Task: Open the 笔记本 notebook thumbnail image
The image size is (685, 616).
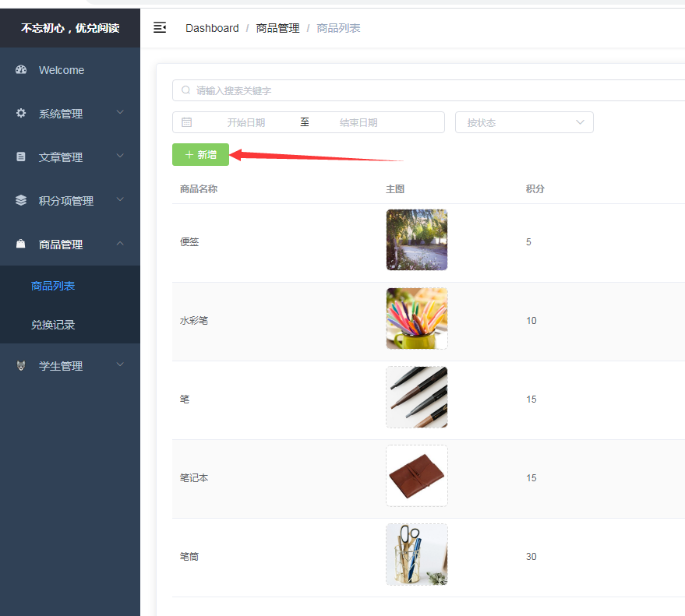Action: pos(417,475)
